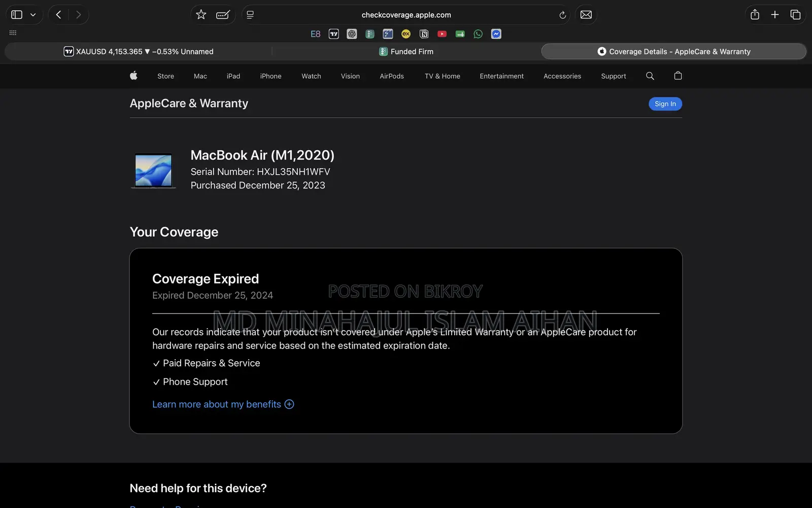
Task: Search apple.com with the magnifier icon
Action: (650, 76)
